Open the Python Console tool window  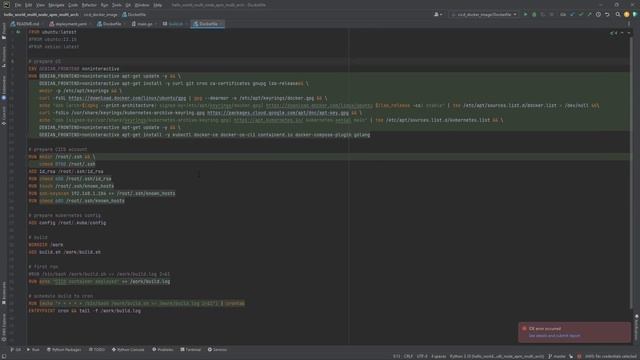click(128, 350)
